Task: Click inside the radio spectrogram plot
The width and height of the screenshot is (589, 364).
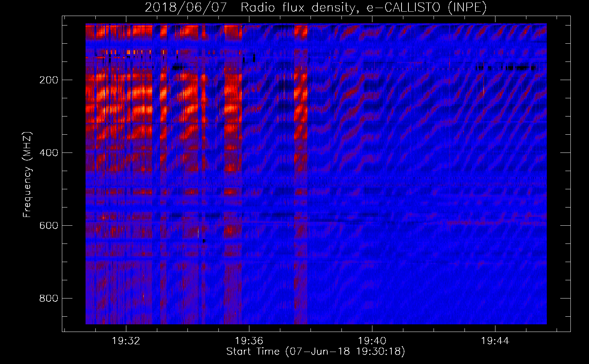Action: pos(316,174)
